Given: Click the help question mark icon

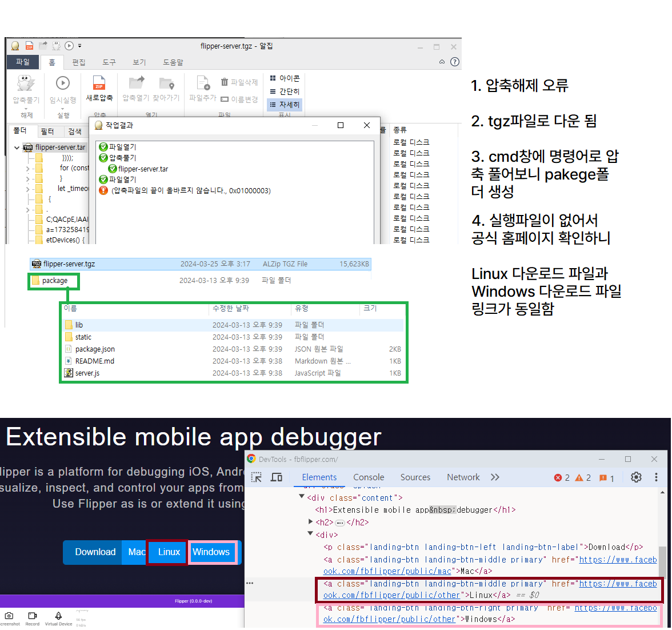Looking at the screenshot, I should click(x=455, y=62).
